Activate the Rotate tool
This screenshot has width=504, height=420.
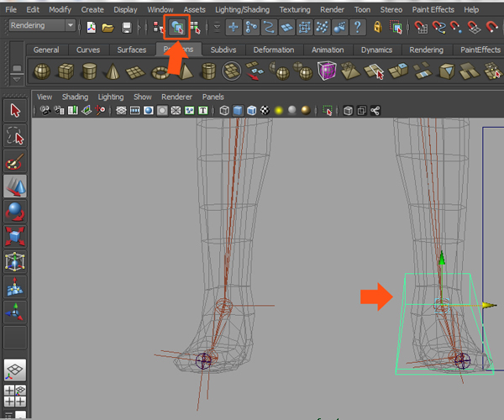(15, 212)
